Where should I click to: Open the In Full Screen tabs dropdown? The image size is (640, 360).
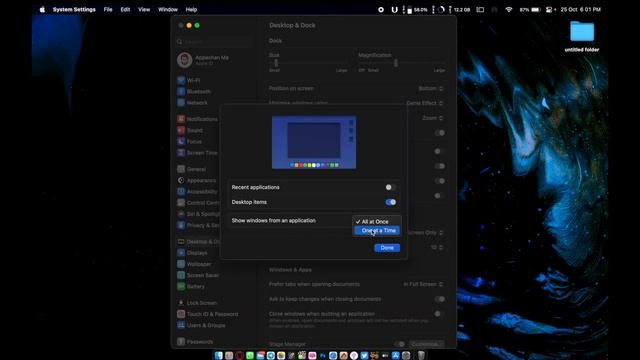pos(423,284)
